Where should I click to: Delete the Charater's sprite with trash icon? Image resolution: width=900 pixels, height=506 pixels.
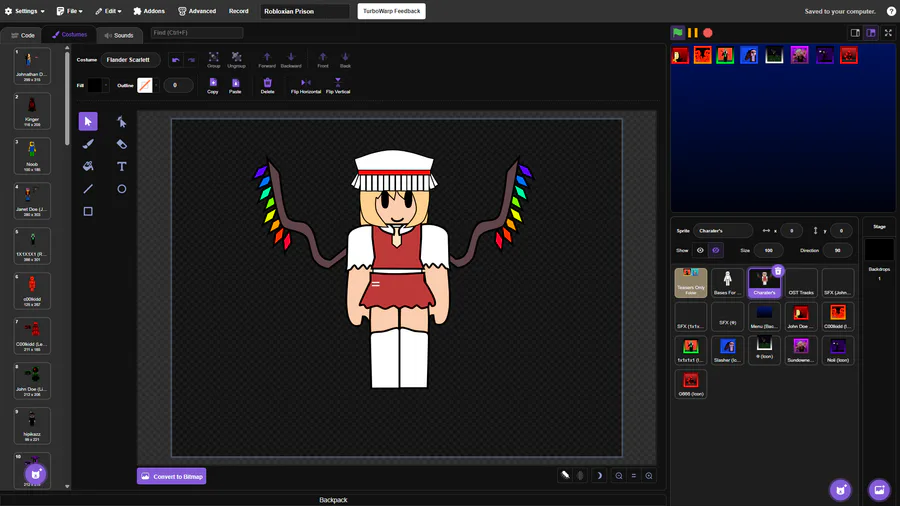pos(778,271)
